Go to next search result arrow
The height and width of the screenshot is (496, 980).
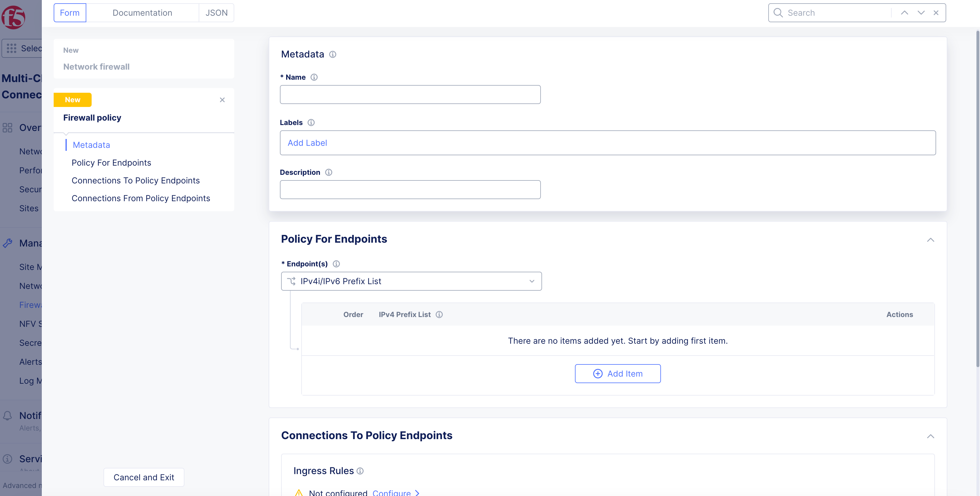[921, 12]
